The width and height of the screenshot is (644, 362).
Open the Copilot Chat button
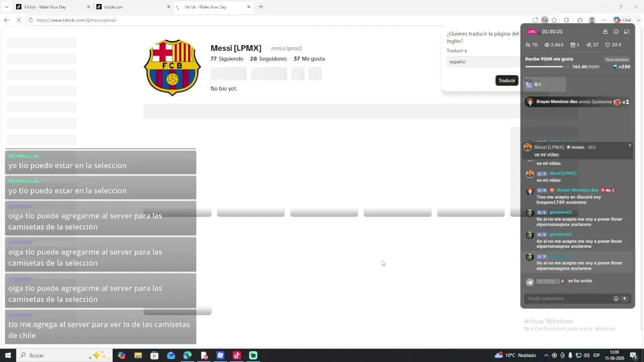tap(622, 20)
